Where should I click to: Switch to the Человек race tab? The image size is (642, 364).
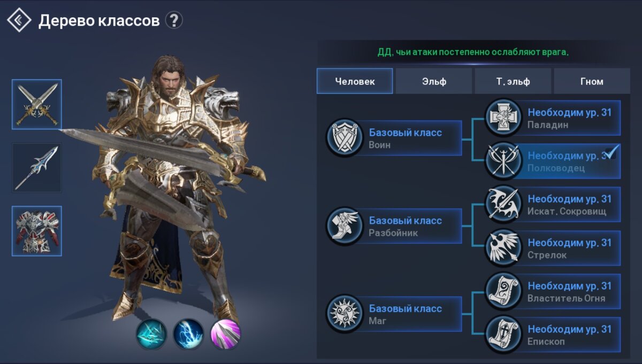pos(355,81)
